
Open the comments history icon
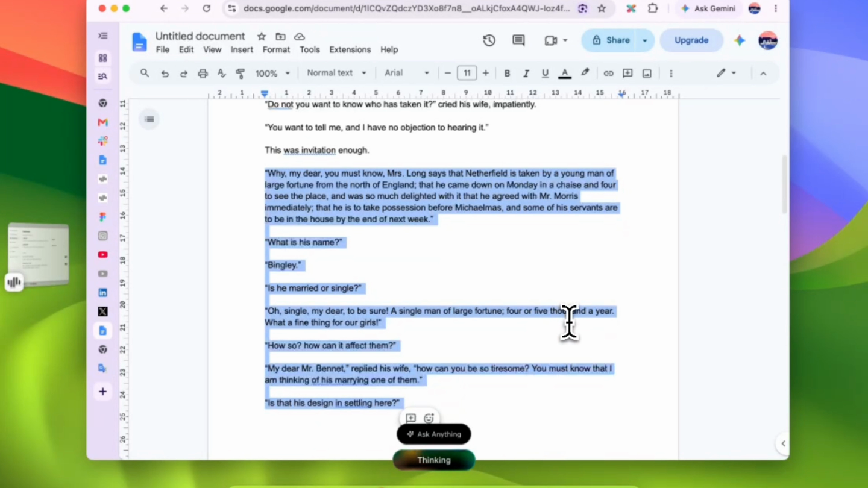click(x=518, y=40)
